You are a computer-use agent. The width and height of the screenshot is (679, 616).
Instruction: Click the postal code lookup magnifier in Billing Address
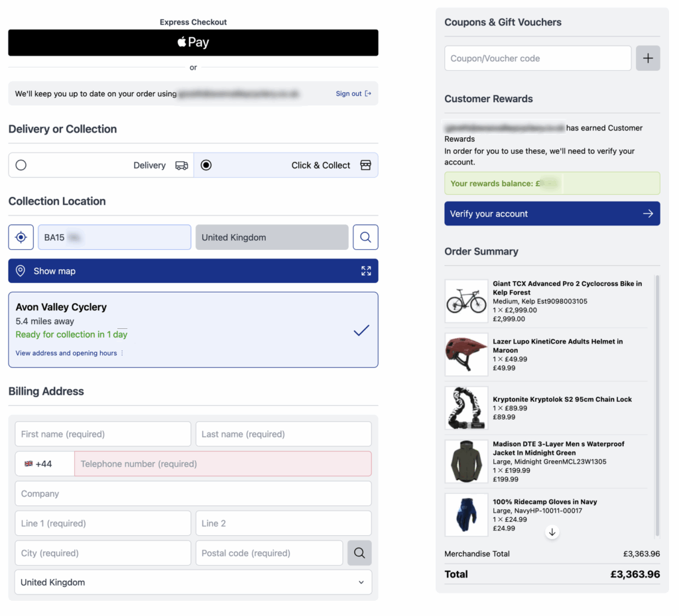point(359,552)
